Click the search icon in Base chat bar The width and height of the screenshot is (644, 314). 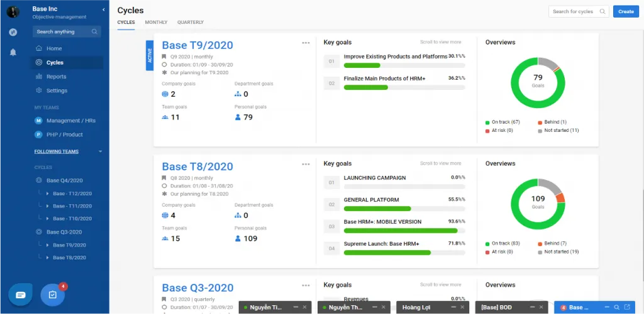[x=617, y=307]
